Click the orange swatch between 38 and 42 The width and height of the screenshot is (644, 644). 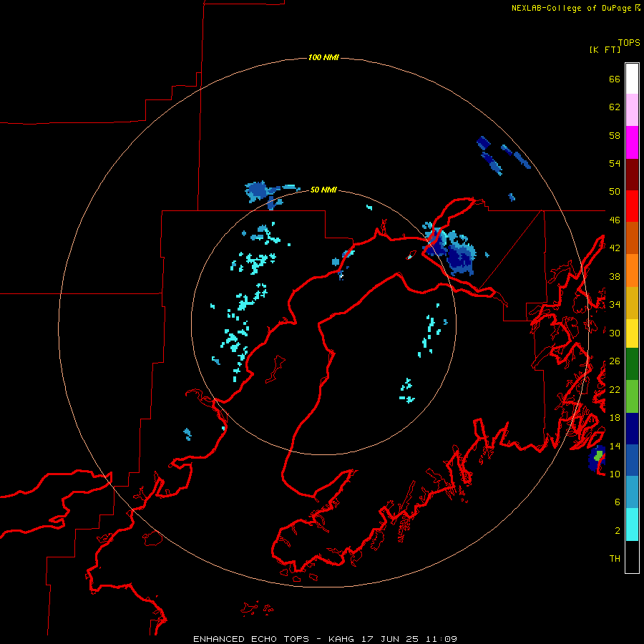[x=632, y=270]
